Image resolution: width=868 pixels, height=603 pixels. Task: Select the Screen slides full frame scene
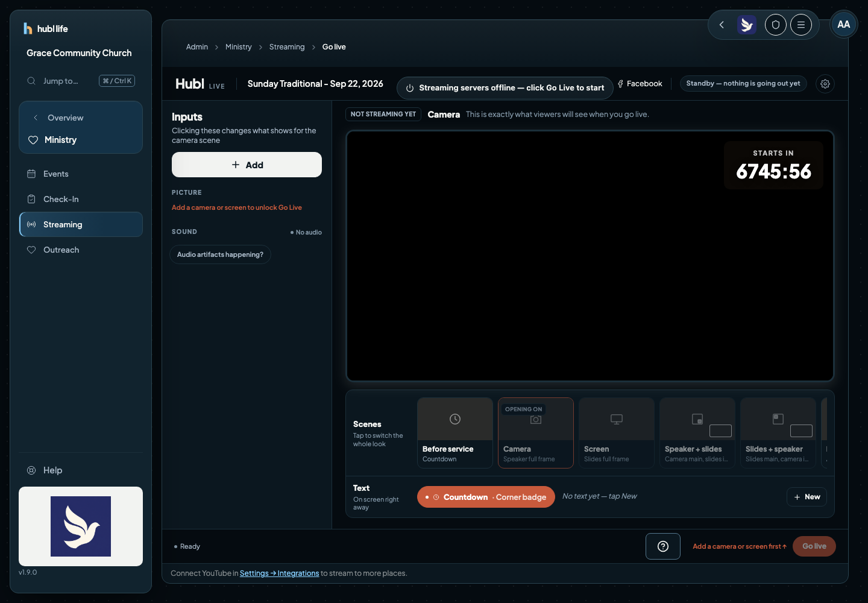click(617, 433)
